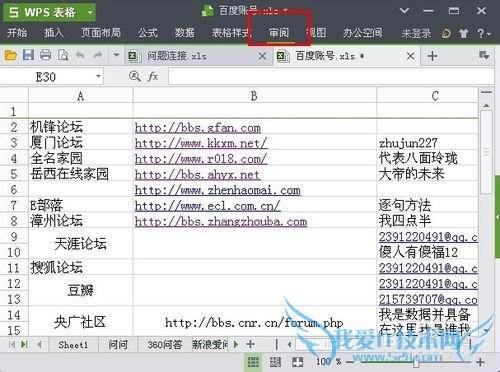
Task: Click the Print icon
Action: [x=46, y=55]
